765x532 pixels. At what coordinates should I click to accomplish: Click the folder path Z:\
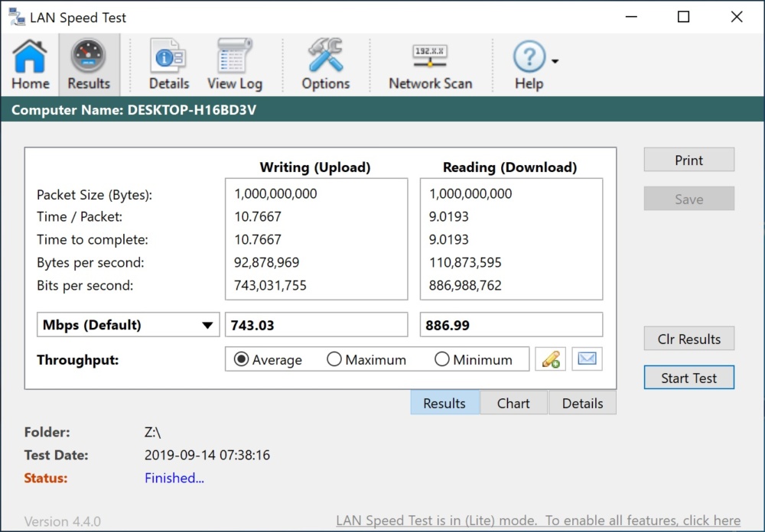[152, 432]
